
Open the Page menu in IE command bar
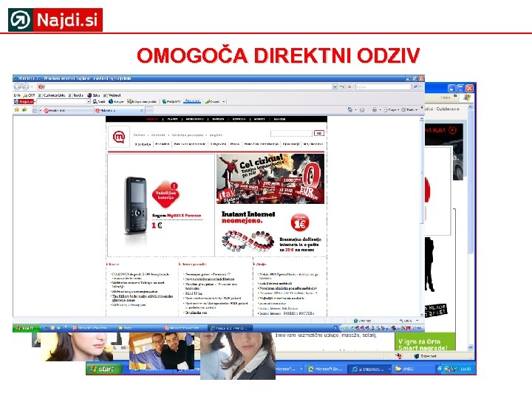(391, 110)
